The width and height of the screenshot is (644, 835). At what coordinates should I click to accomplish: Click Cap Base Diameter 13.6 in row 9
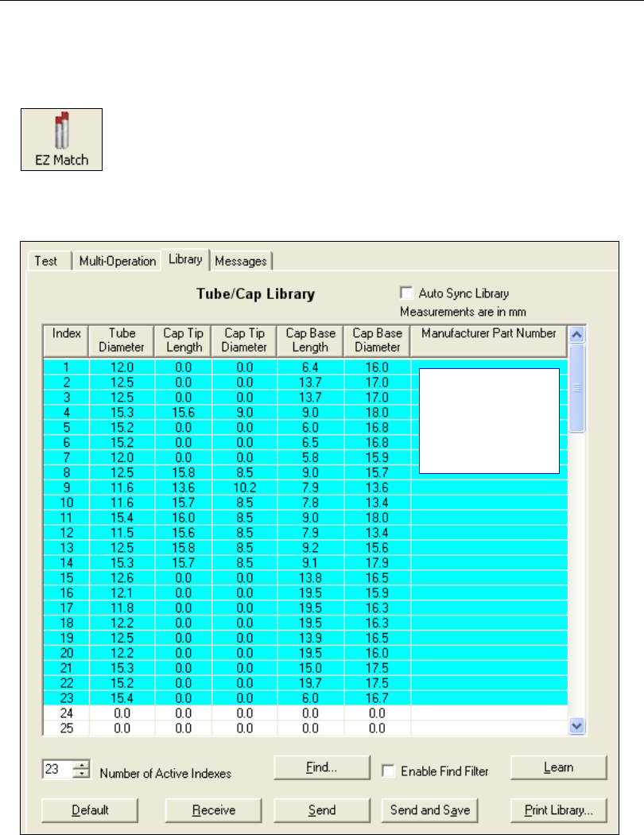(377, 487)
